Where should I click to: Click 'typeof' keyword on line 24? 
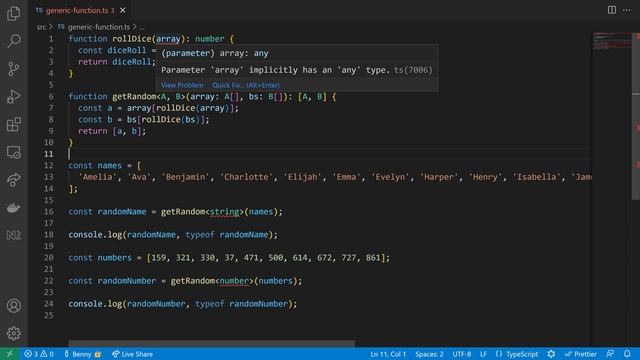coord(209,304)
